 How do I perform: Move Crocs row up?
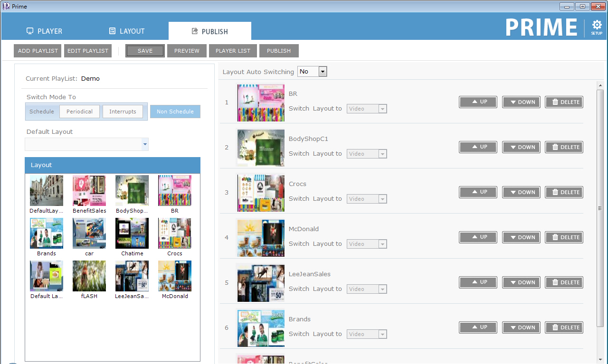click(x=478, y=192)
